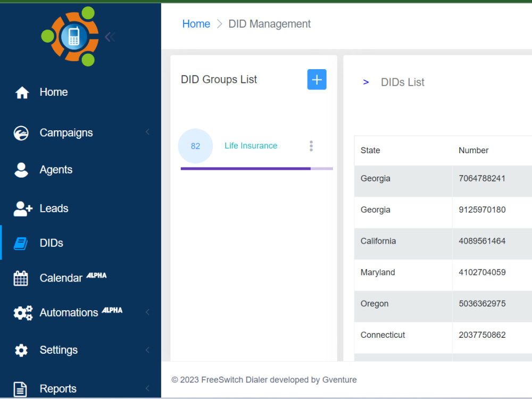The image size is (532, 399).
Task: Open the arrow icon beside DIDs List
Action: (365, 82)
